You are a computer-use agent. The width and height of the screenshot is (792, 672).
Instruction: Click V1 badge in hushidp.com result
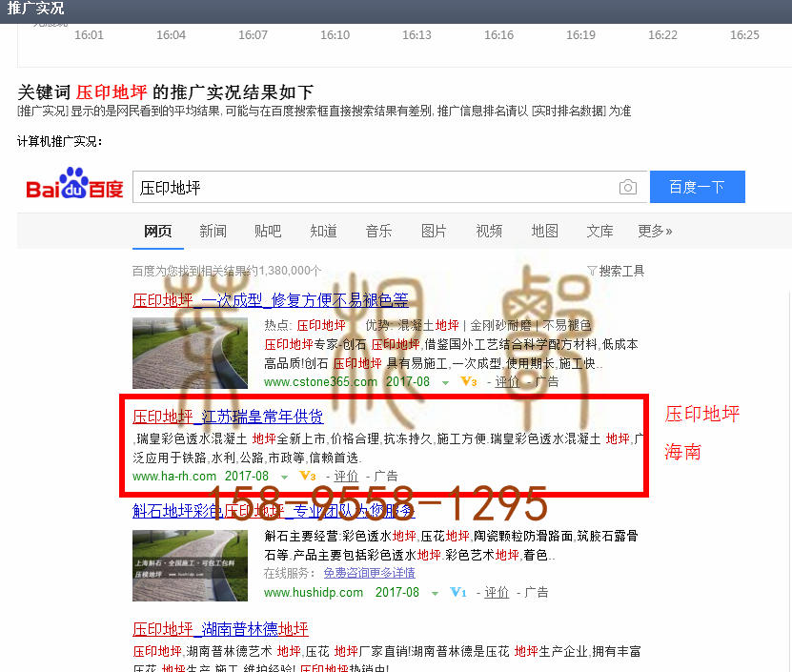[458, 592]
